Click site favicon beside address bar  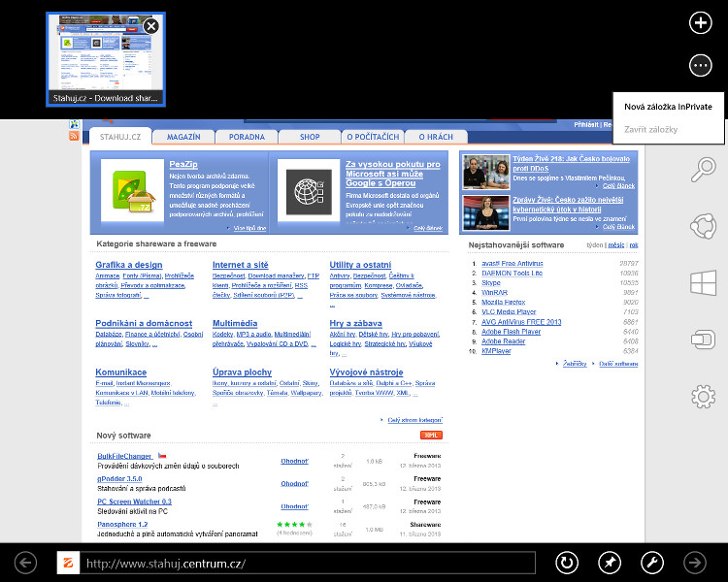[69, 563]
